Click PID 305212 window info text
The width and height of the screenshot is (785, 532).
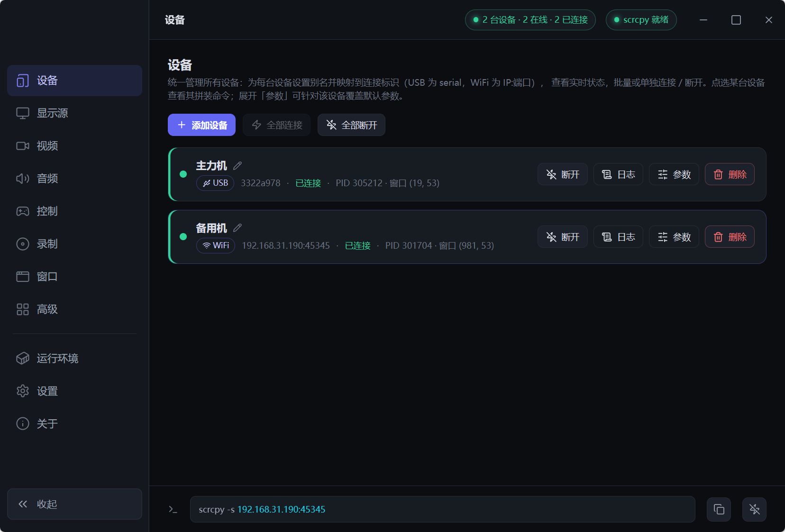pyautogui.click(x=387, y=183)
